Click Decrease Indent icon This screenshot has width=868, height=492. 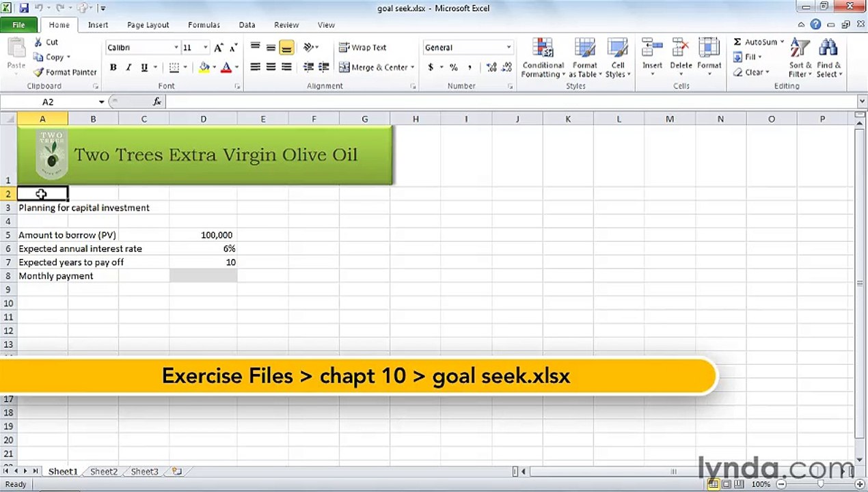[308, 67]
